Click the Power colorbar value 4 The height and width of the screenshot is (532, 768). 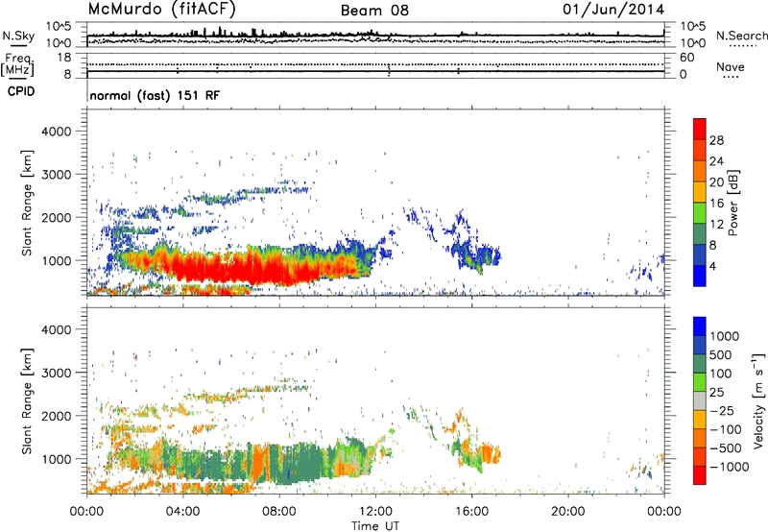coord(712,266)
